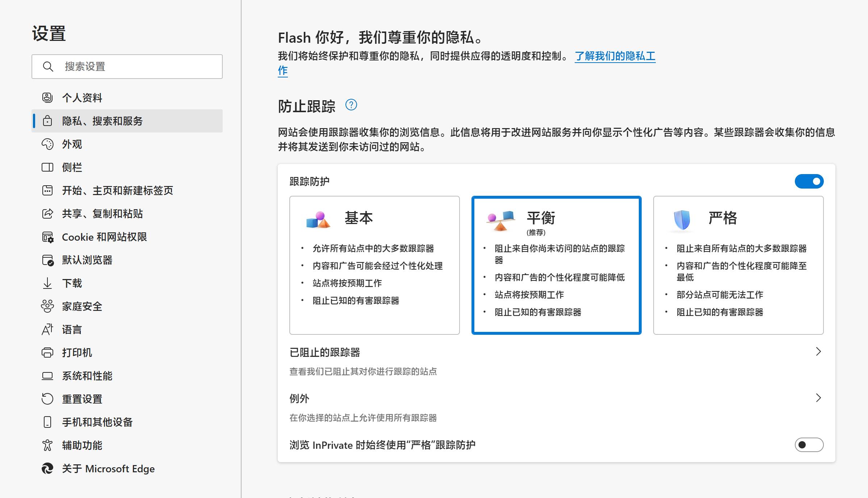
Task: Click the phone icon beside 手机和其他设备
Action: tap(47, 422)
